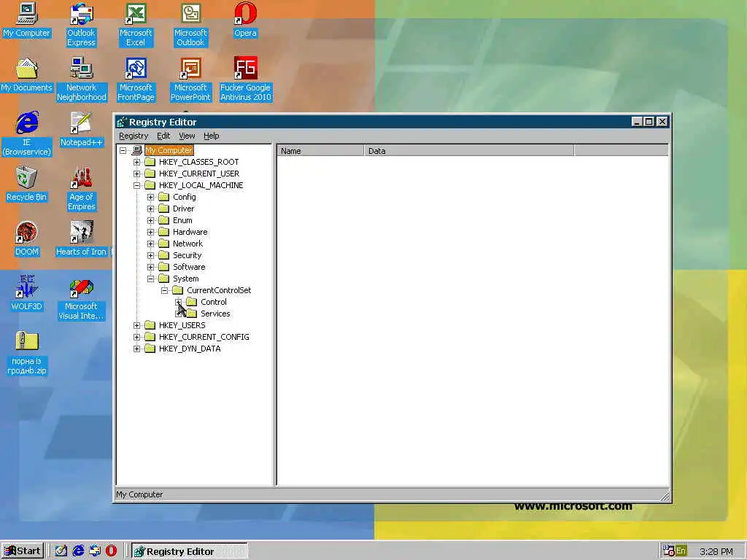The image size is (747, 560).
Task: Select the HKEY_CURRENT_CONFIG key
Action: point(204,337)
